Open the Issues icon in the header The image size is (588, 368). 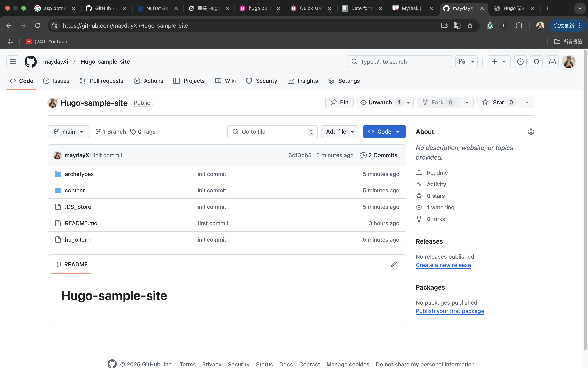520,62
